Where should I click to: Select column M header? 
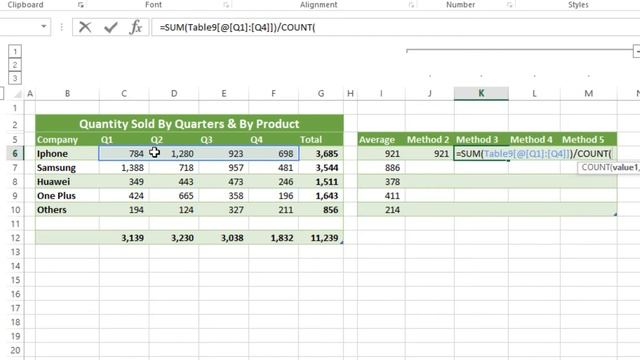pos(589,93)
